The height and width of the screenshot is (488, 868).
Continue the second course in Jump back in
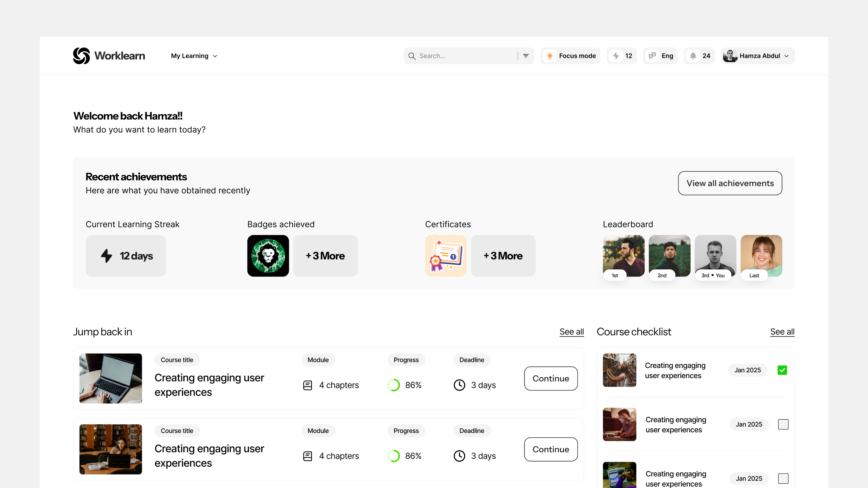(551, 449)
